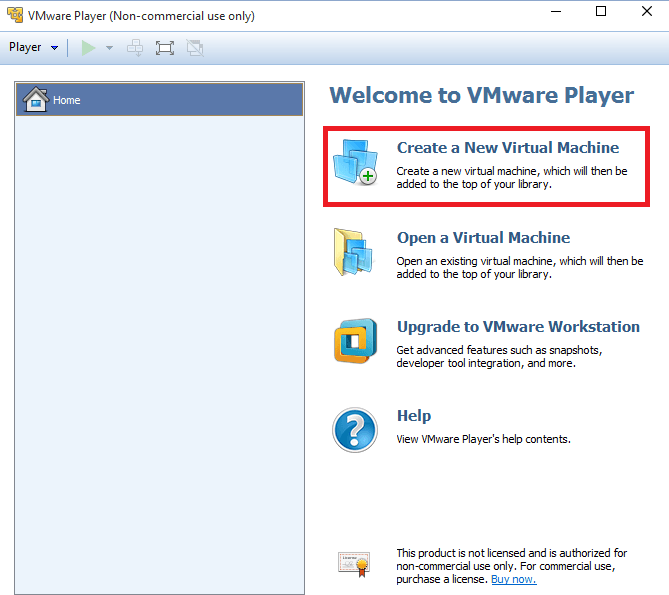Viewport: 669px width, 595px height.
Task: Maximize the VMware Player window
Action: point(601,12)
